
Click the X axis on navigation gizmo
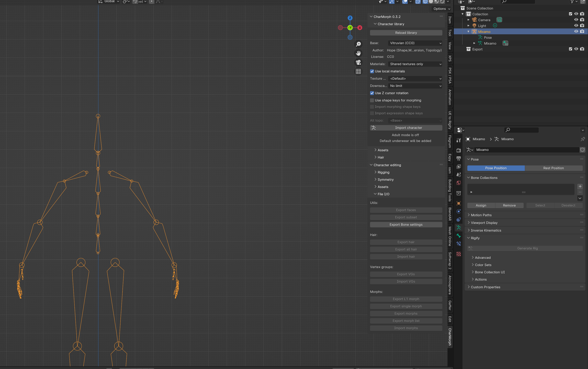pos(360,28)
